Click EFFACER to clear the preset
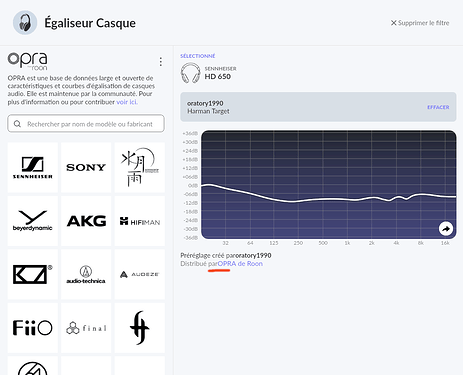 [x=438, y=107]
